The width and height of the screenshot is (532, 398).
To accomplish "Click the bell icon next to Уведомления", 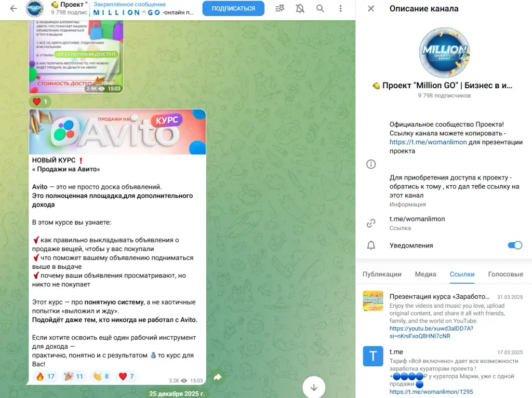I will (x=371, y=245).
